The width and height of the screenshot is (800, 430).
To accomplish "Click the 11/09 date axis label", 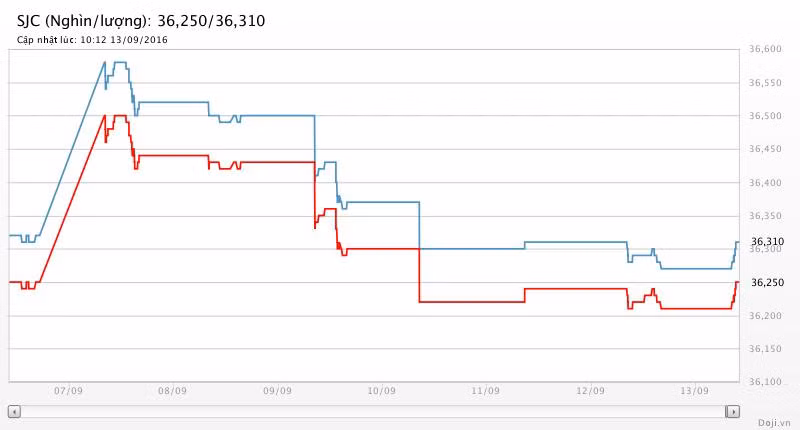I will [486, 391].
